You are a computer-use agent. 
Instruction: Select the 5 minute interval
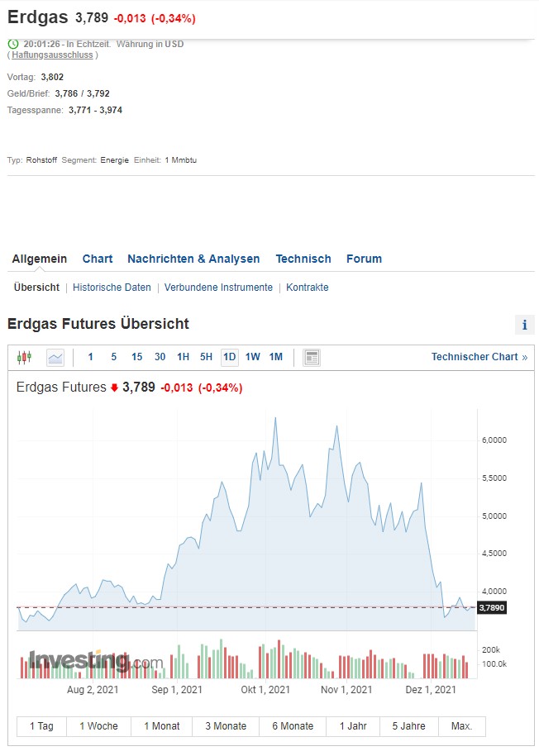coord(114,357)
